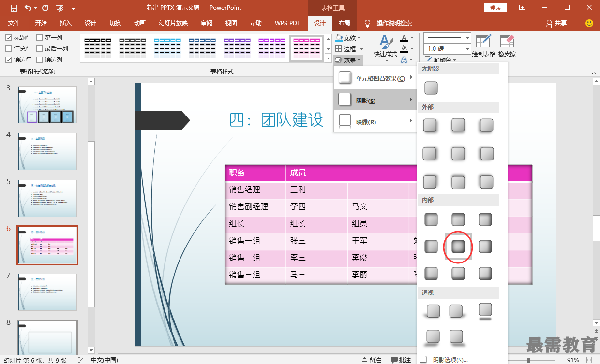Apply outer shadow offset bottom
Screen dimensions: 600x364
pyautogui.click(x=458, y=126)
